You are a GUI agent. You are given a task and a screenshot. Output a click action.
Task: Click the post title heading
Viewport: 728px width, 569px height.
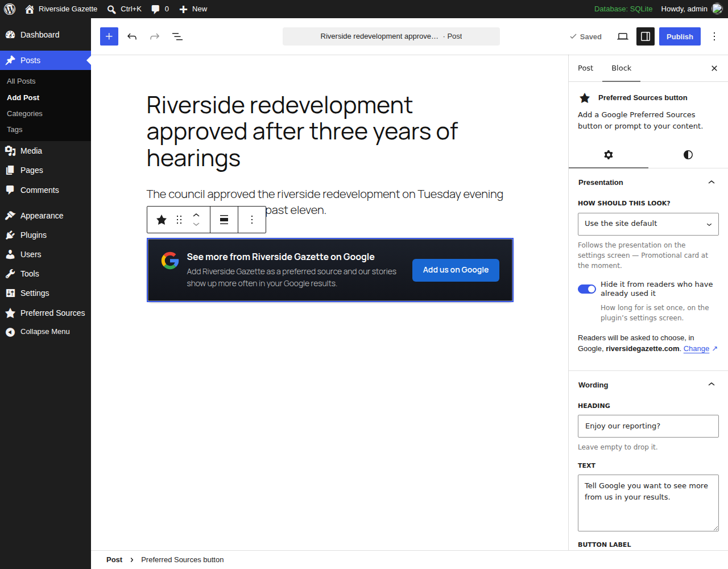[x=302, y=132]
